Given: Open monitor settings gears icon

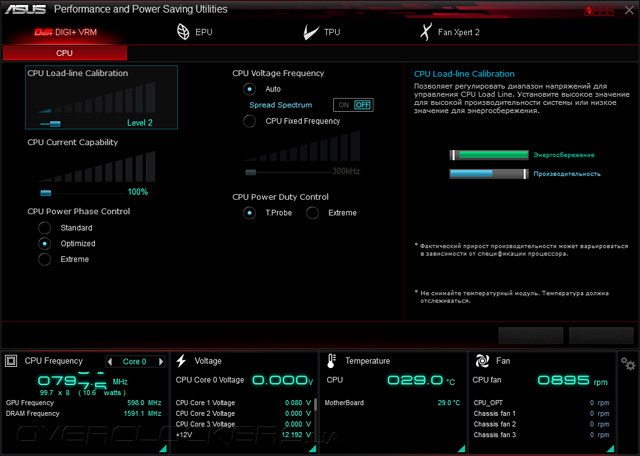Looking at the screenshot, I should [628, 363].
